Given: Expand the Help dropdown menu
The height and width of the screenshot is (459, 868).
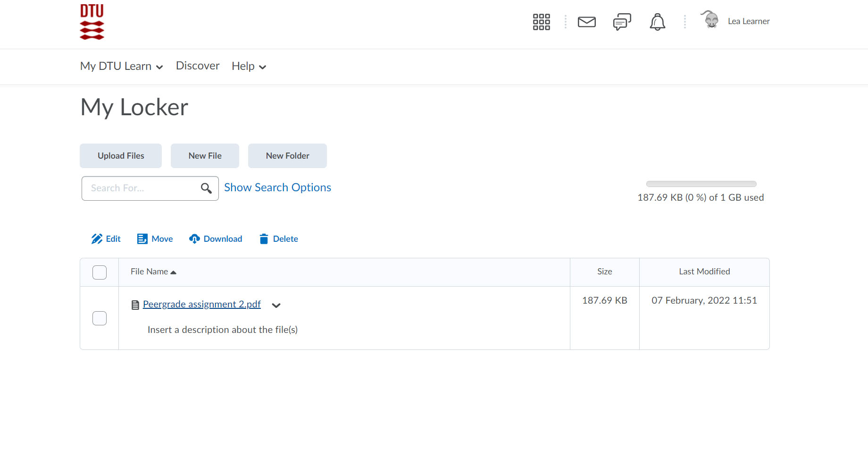Looking at the screenshot, I should coord(249,67).
